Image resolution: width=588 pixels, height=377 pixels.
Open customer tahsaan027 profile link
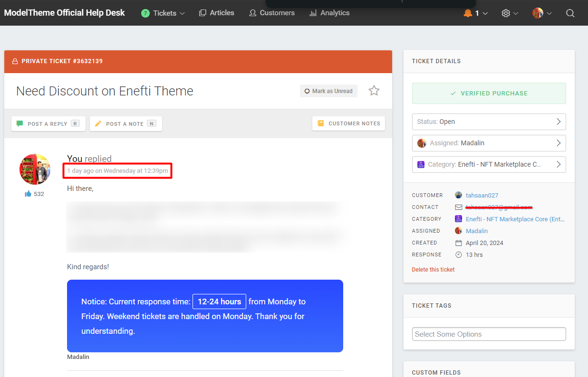[482, 195]
